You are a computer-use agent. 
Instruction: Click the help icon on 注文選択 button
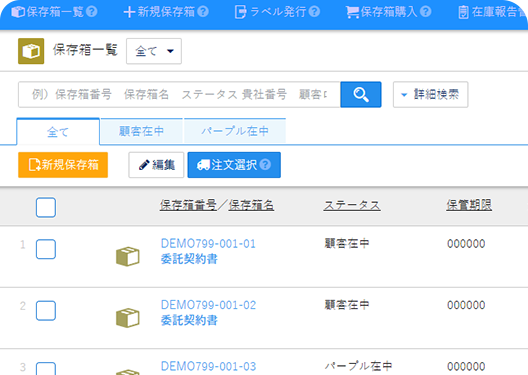click(265, 165)
